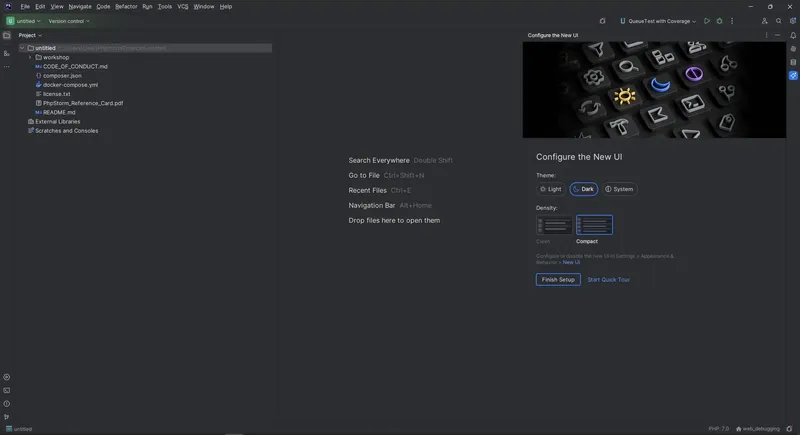The width and height of the screenshot is (800, 435).
Task: Select the Light theme option
Action: [551, 189]
